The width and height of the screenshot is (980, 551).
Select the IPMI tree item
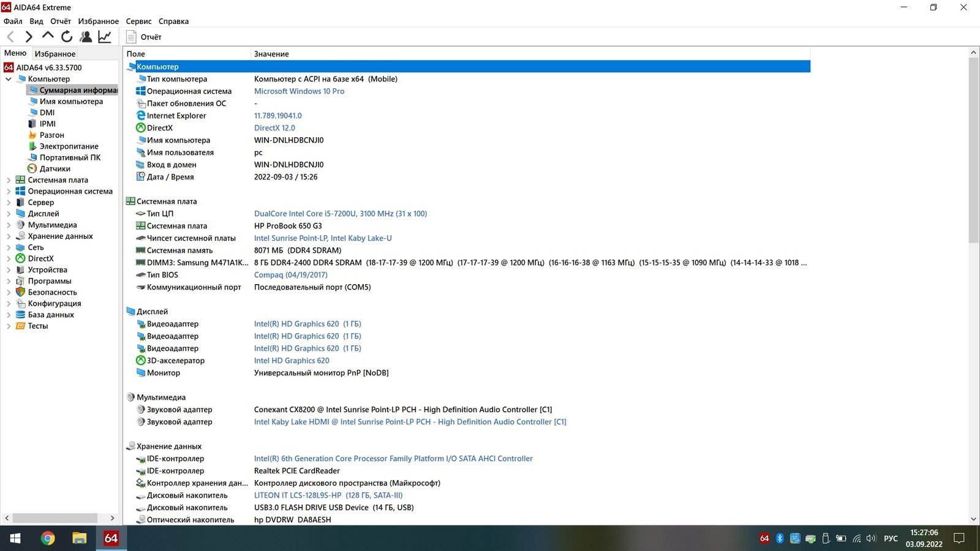click(x=48, y=124)
